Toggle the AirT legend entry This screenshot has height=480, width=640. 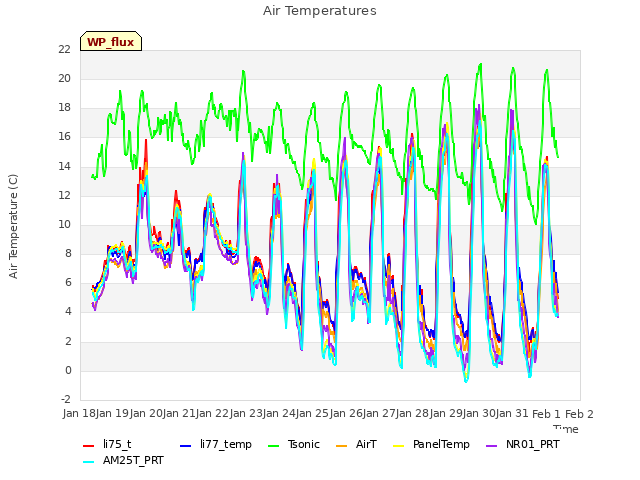(356, 444)
